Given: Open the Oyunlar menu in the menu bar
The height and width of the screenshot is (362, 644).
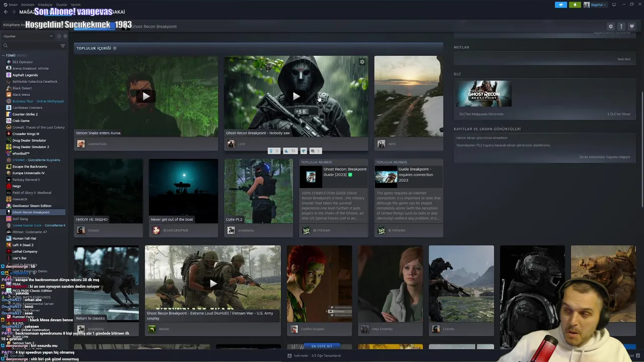Looking at the screenshot, I should 61,5.
